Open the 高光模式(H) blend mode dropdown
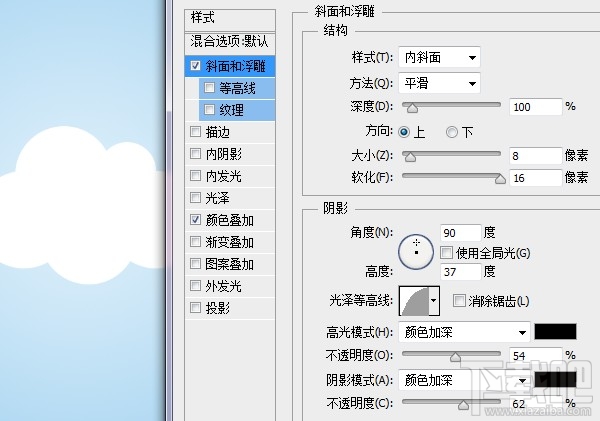Image resolution: width=600 pixels, height=421 pixels. [464, 332]
